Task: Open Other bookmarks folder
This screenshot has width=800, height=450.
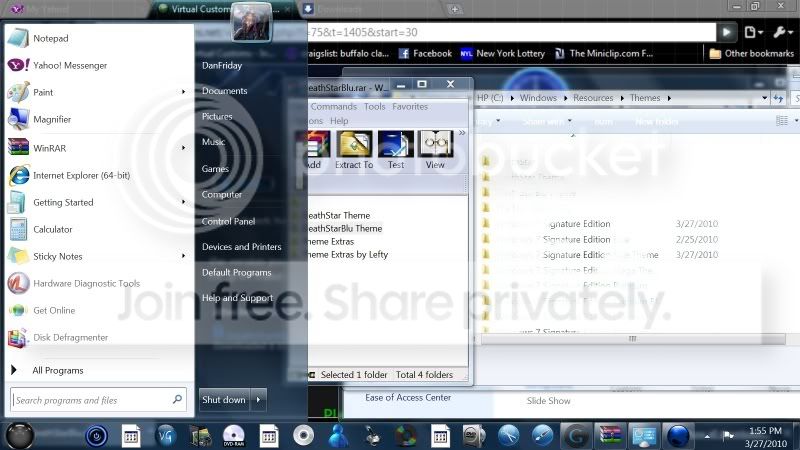Action: click(x=752, y=53)
